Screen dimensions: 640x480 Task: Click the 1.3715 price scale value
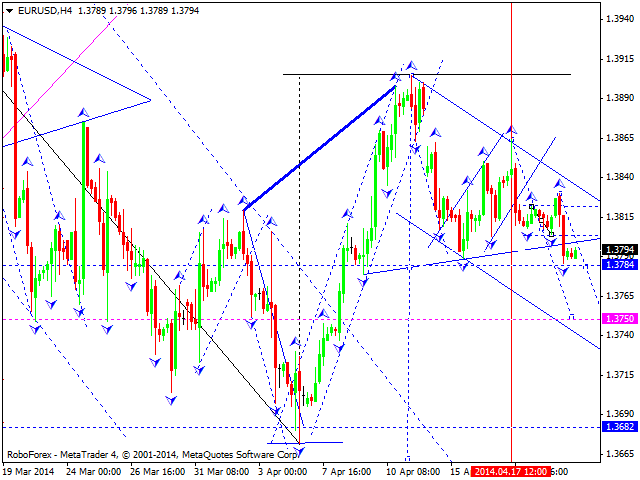pyautogui.click(x=620, y=374)
